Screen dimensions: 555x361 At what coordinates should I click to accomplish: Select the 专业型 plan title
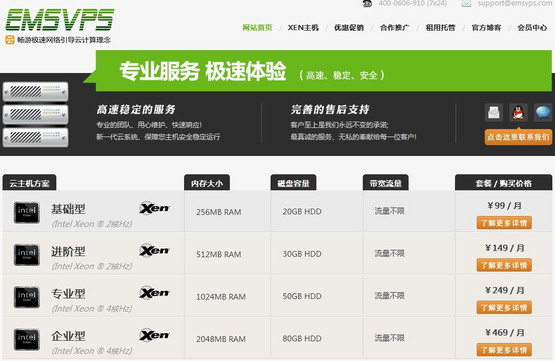point(68,294)
